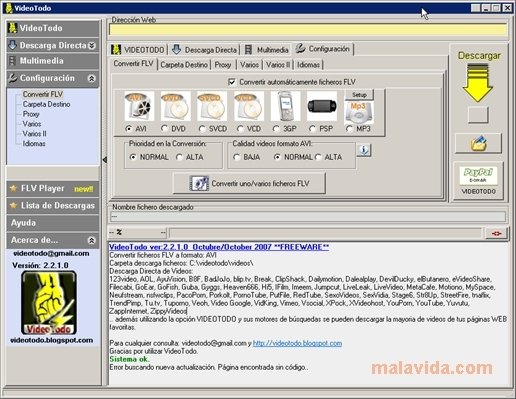Select Varios II in sidebar tree
Screen dimensions: 516x399
tap(35, 134)
